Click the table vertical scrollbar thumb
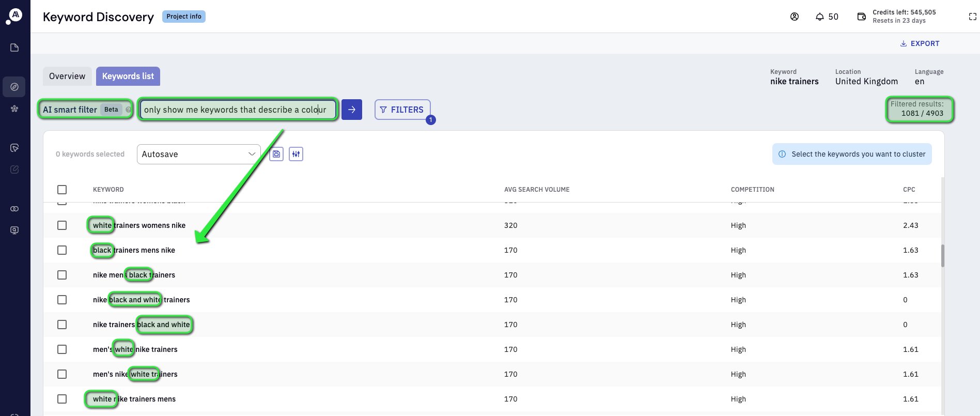980x416 pixels. click(943, 256)
